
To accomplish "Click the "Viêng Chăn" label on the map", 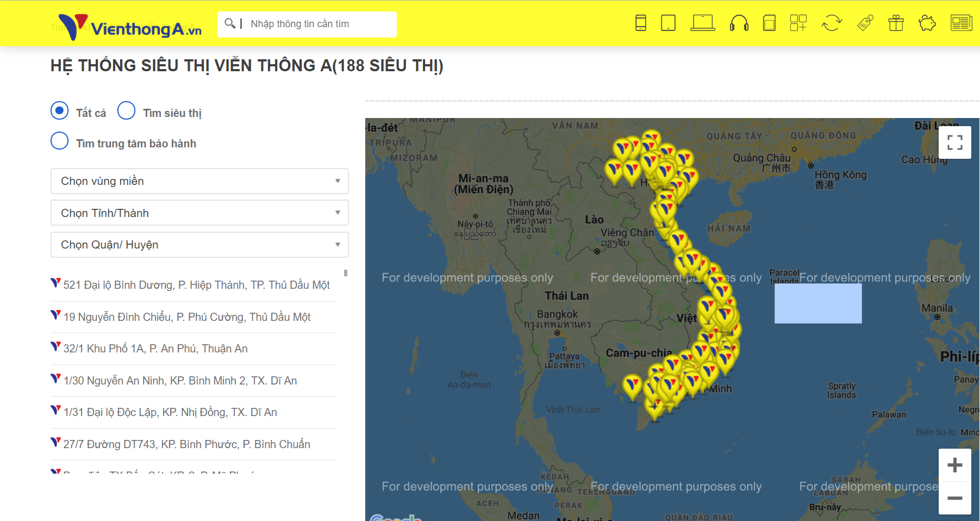I will click(x=627, y=232).
